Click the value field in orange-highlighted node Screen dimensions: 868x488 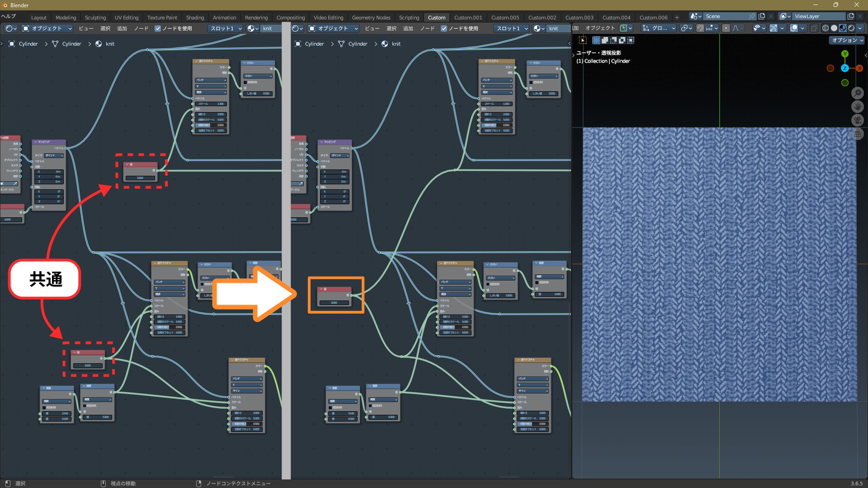[334, 303]
